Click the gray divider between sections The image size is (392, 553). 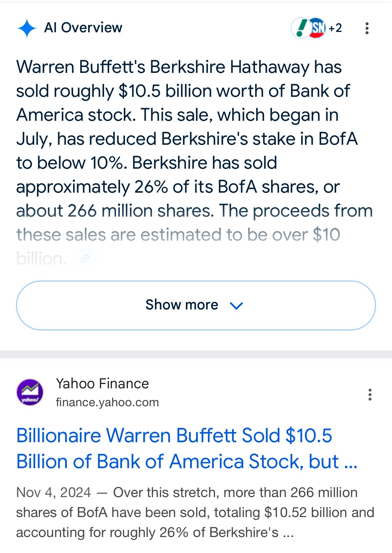click(x=196, y=354)
